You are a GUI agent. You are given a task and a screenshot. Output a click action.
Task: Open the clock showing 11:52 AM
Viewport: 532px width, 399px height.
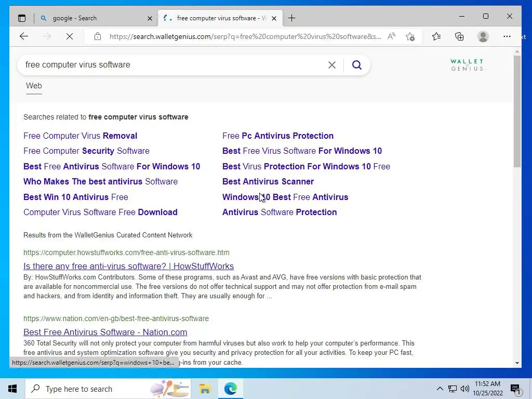click(x=488, y=389)
